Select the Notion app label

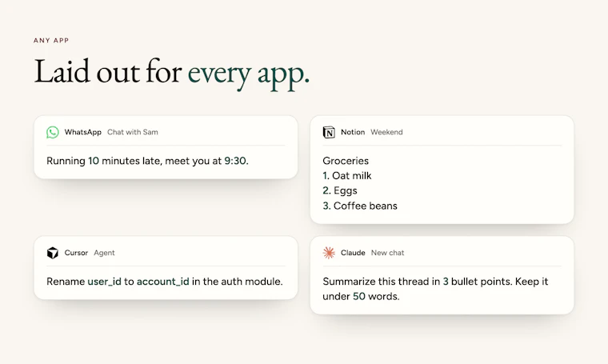[353, 132]
